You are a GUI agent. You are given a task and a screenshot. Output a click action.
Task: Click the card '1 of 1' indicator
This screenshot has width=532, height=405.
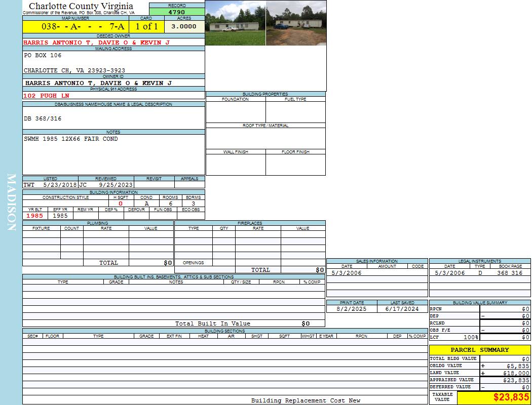(x=146, y=26)
